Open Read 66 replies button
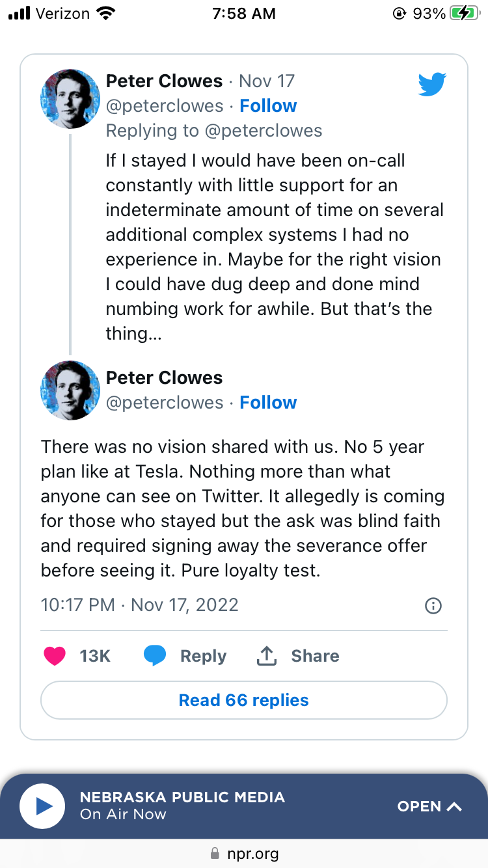 click(244, 700)
